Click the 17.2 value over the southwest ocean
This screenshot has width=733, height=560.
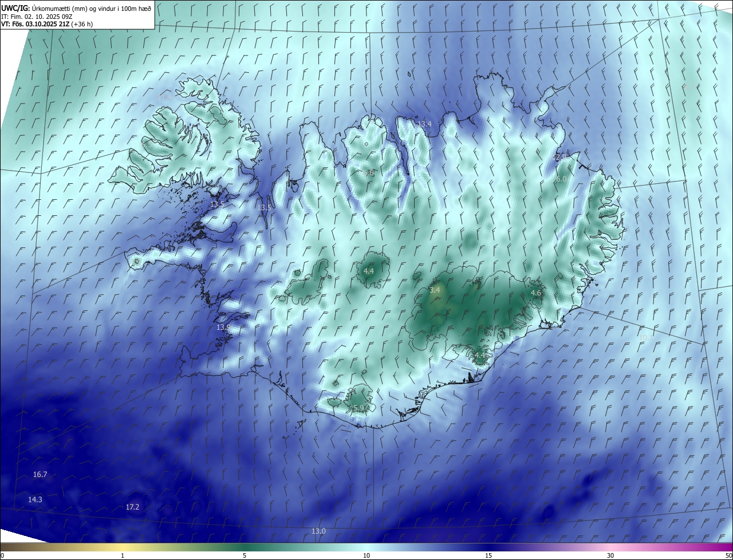(x=132, y=507)
